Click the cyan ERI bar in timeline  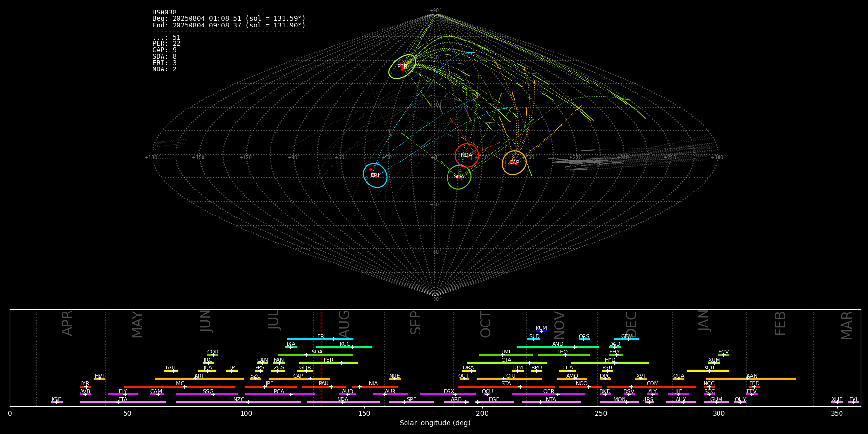pyautogui.click(x=320, y=339)
